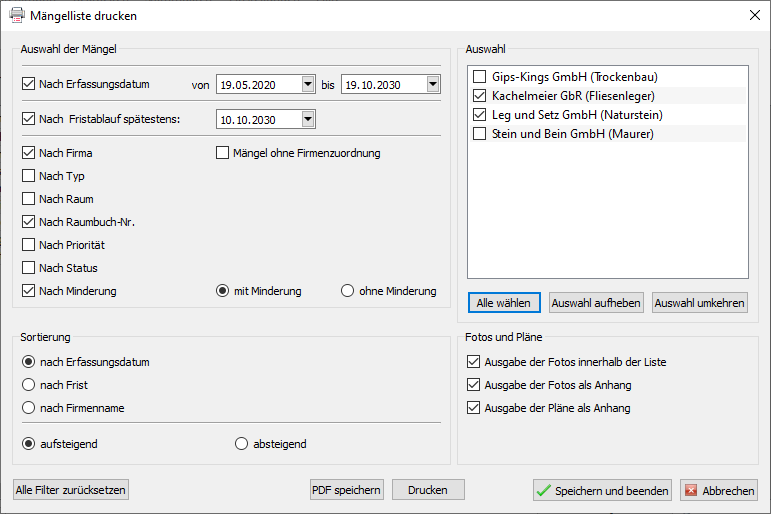
Task: Choose absteigend sort order
Action: point(241,443)
